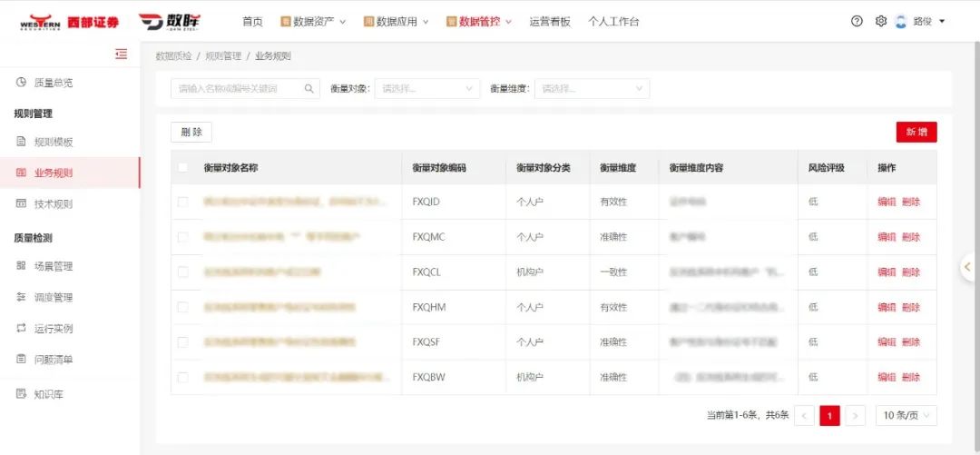Image resolution: width=980 pixels, height=455 pixels.
Task: Click the icon before 数据资产 in top nav
Action: click(x=286, y=22)
